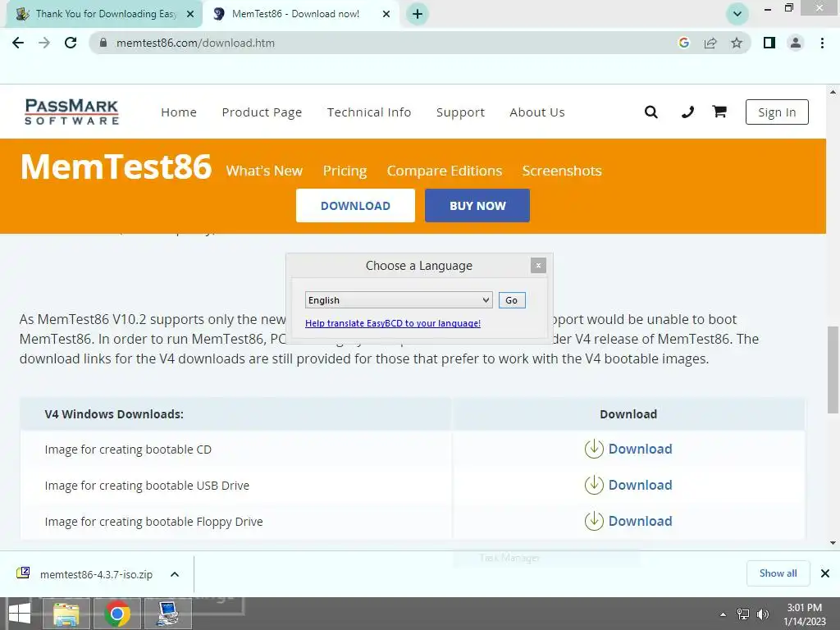Open a new tab with plus button
Viewport: 840px width, 630px height.
[418, 14]
